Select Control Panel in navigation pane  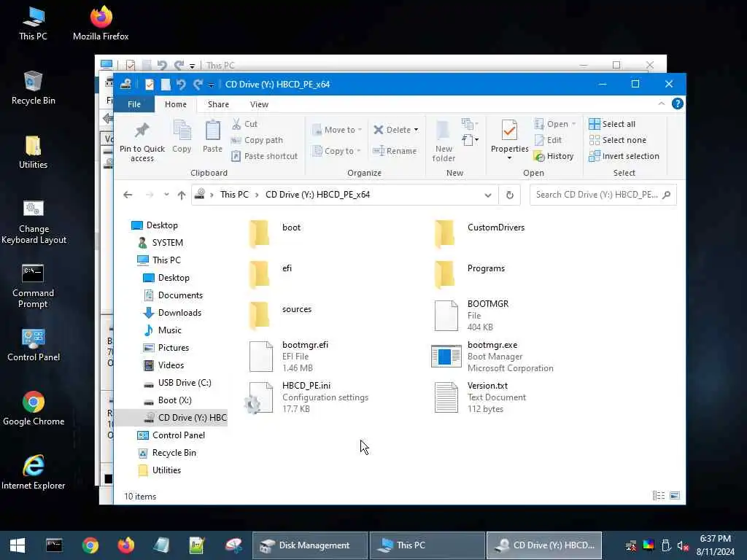coord(178,435)
